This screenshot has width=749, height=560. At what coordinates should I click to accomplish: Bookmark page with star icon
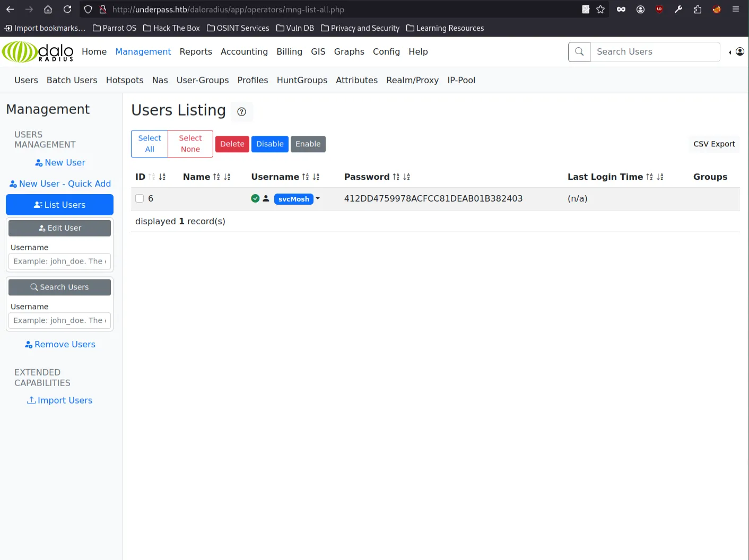(x=600, y=10)
